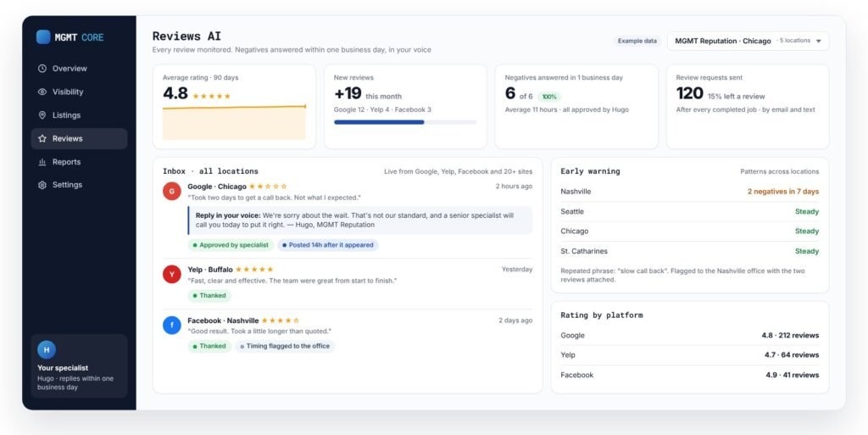Viewport: 868px width, 435px height.
Task: Click the Posted 14h after it appeared tag
Action: [x=328, y=244]
